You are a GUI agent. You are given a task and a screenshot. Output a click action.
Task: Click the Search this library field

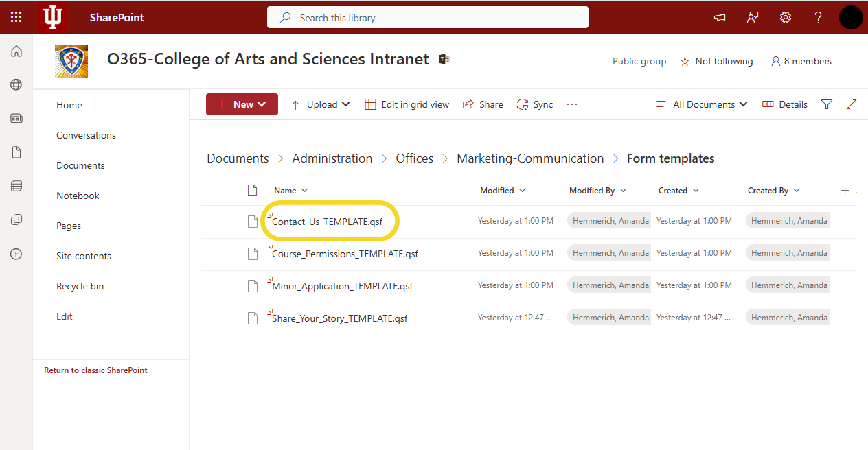(x=427, y=18)
